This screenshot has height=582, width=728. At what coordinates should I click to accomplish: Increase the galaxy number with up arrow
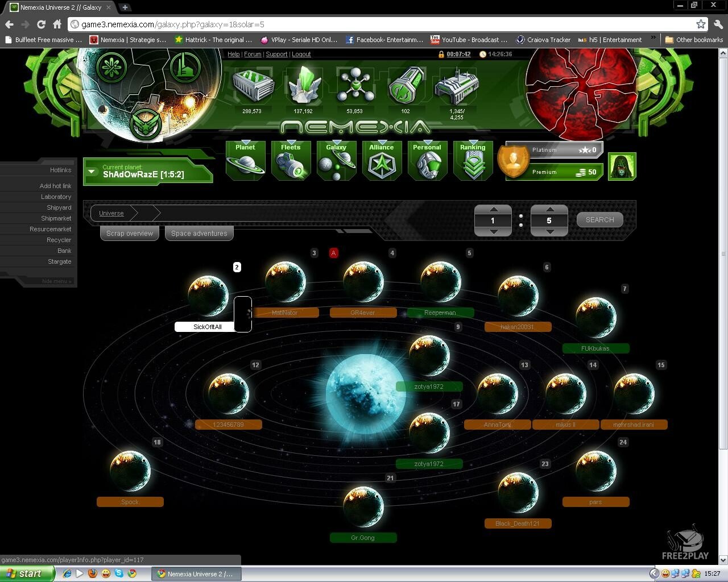(493, 209)
